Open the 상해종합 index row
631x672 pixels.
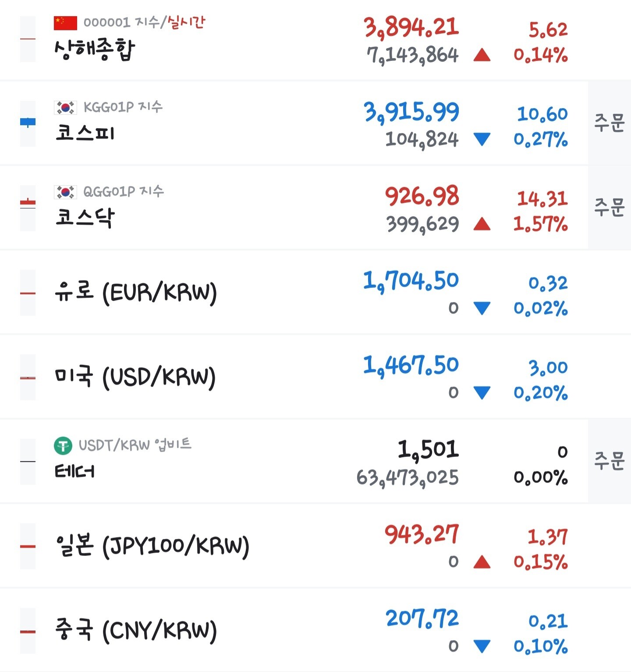315,39
